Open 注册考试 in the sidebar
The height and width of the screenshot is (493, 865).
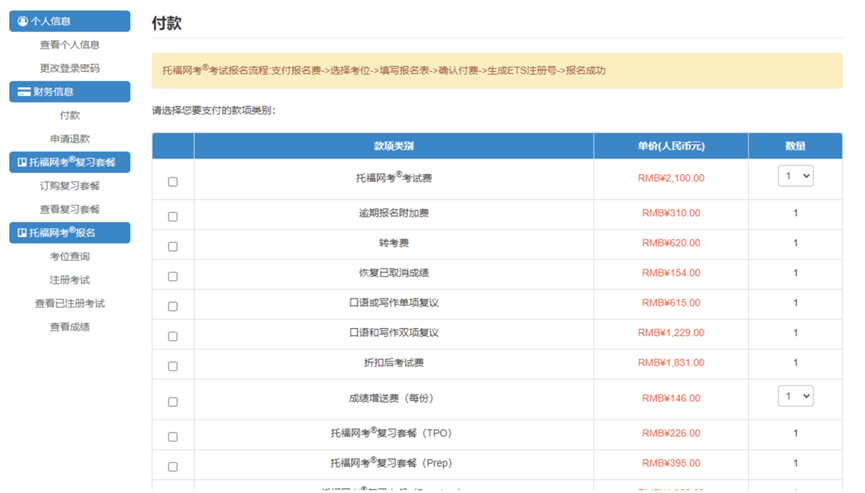(x=70, y=280)
